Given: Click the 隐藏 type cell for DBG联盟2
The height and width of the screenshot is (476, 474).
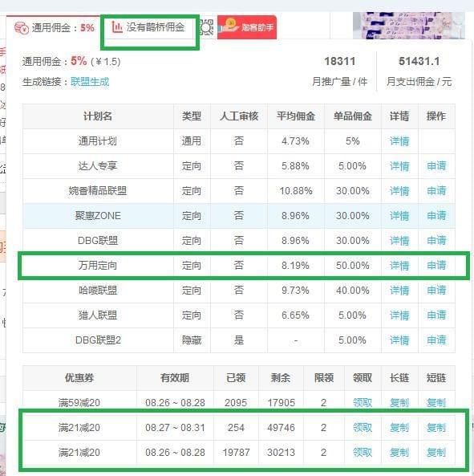Looking at the screenshot, I should click(x=192, y=340).
